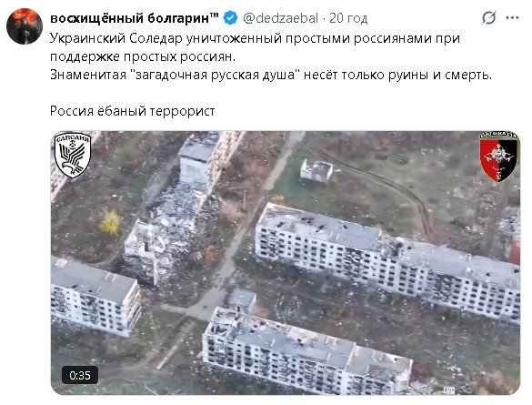
Task: Click the 0:35 video duration badge
Action: pos(80,375)
